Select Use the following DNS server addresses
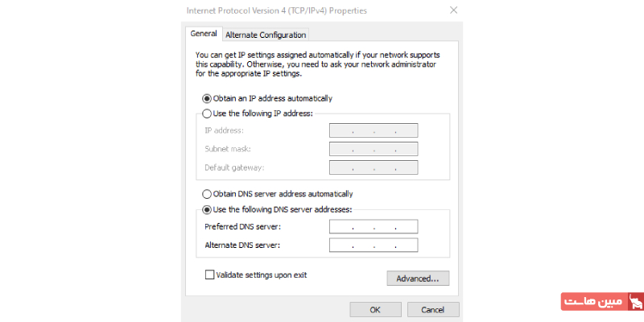644x322 pixels. coord(207,209)
